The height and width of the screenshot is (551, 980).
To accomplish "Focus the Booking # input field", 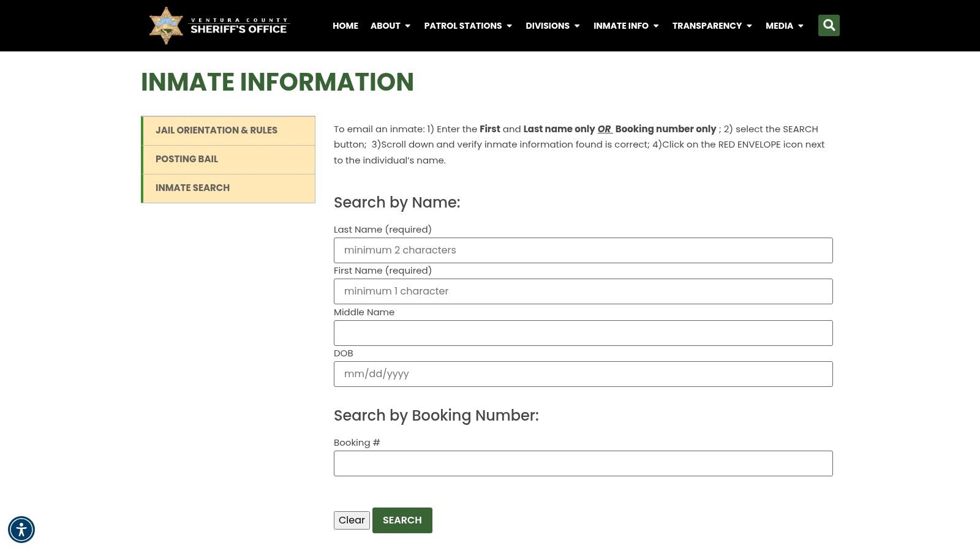I will pyautogui.click(x=583, y=463).
